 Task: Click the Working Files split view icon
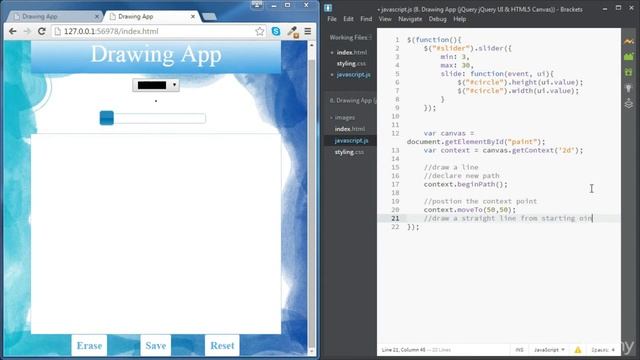[x=370, y=38]
